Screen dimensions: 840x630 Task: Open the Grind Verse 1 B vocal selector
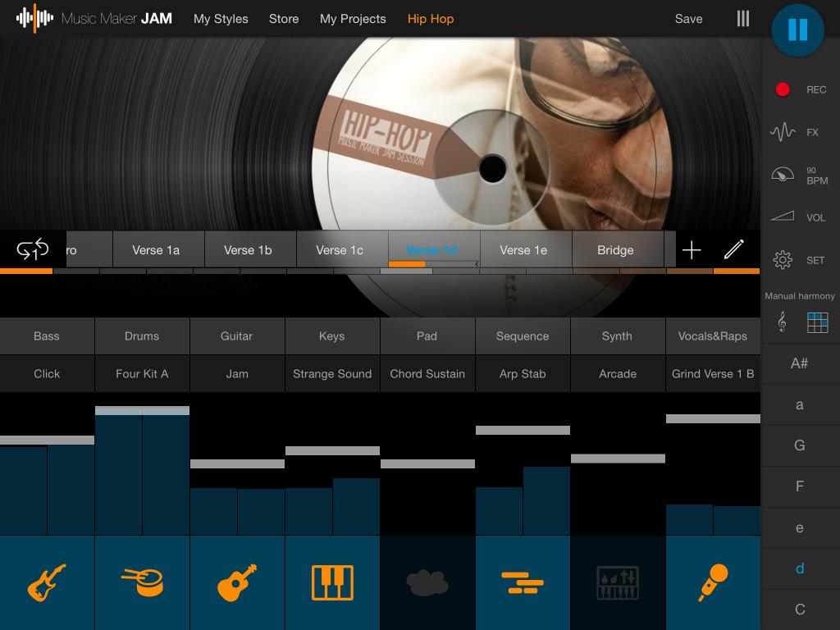pyautogui.click(x=713, y=373)
